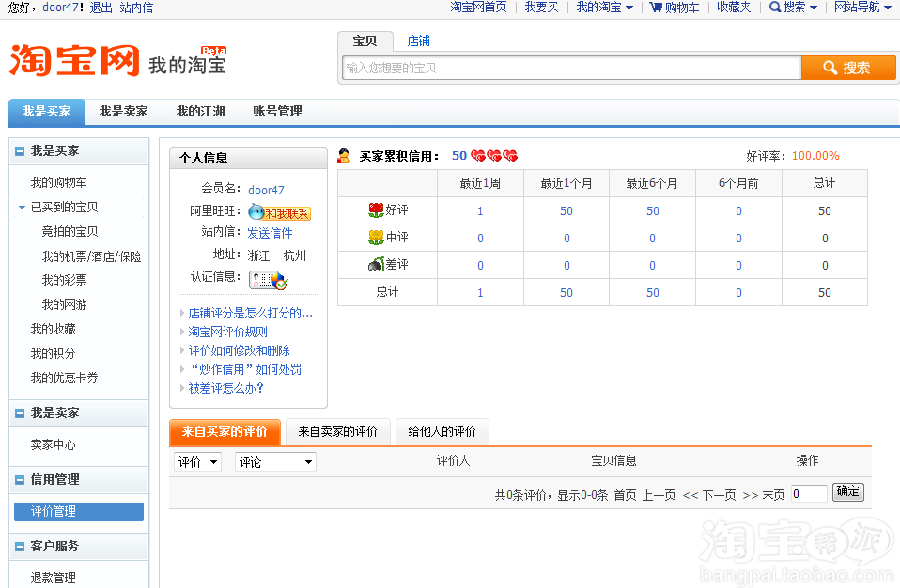Collapse the 我是买家 sidebar section
900x588 pixels.
20,151
